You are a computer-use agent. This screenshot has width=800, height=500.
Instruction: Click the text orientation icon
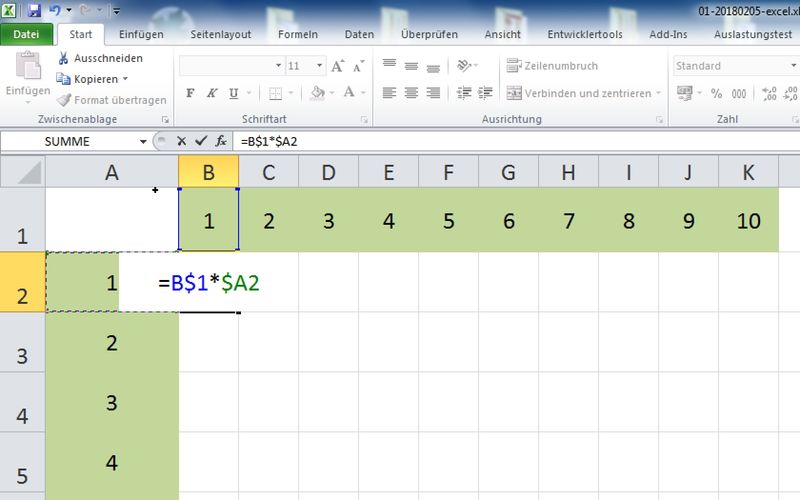pyautogui.click(x=464, y=65)
